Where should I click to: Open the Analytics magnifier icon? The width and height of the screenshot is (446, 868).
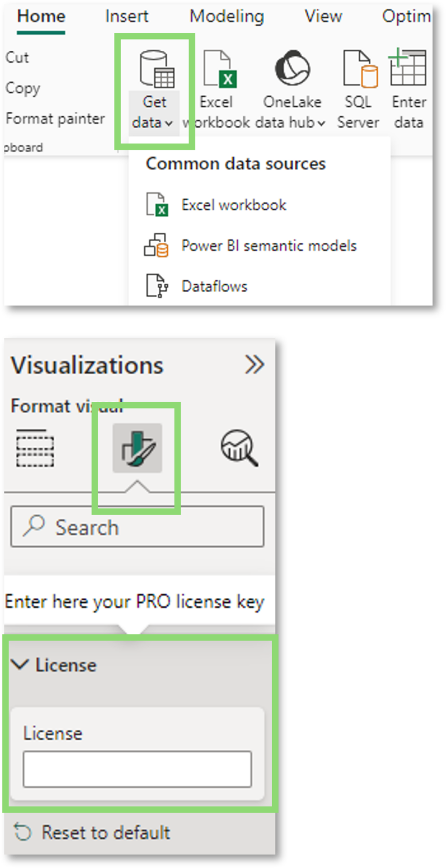pos(239,448)
